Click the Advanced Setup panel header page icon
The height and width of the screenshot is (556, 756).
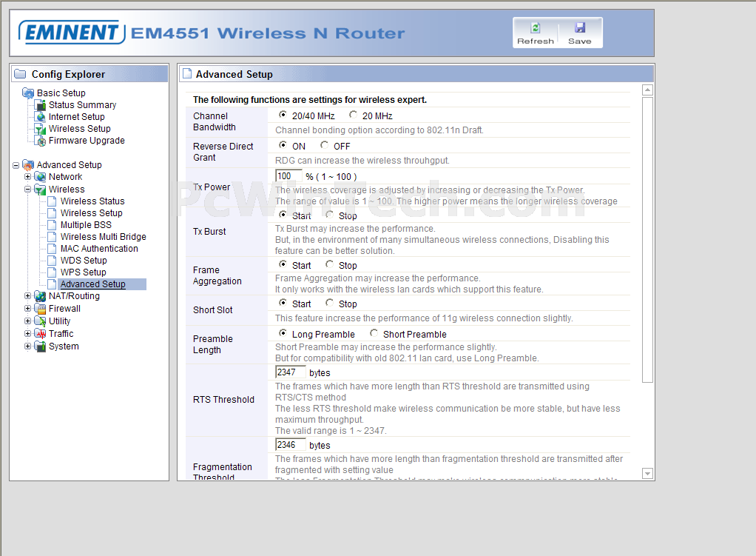[187, 74]
